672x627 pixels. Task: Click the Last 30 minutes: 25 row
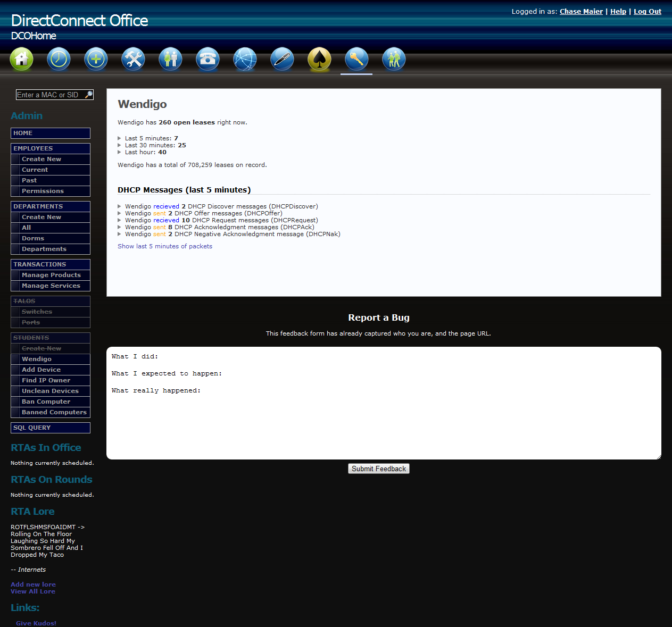[155, 145]
